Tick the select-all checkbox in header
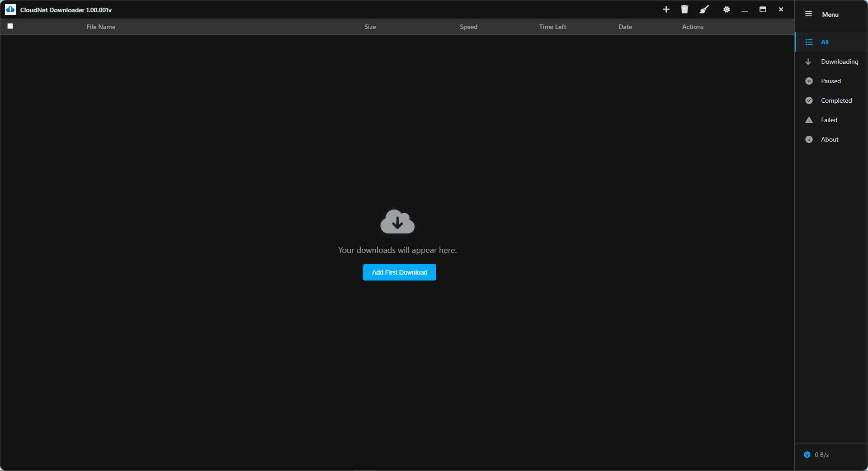Image resolution: width=868 pixels, height=471 pixels. pyautogui.click(x=10, y=26)
